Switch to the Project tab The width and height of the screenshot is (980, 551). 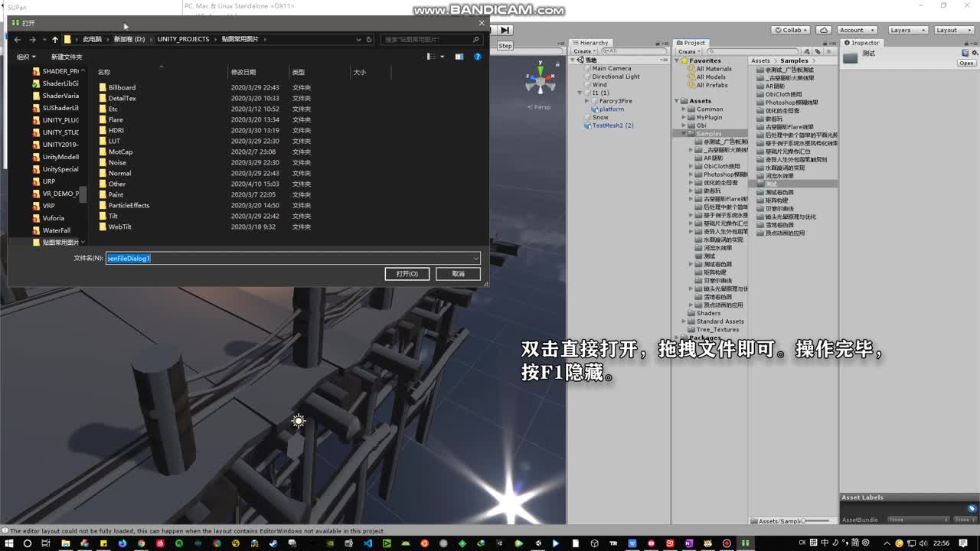691,43
